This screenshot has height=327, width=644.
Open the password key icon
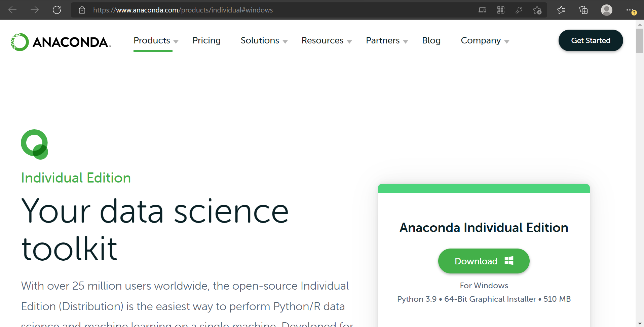coord(519,10)
